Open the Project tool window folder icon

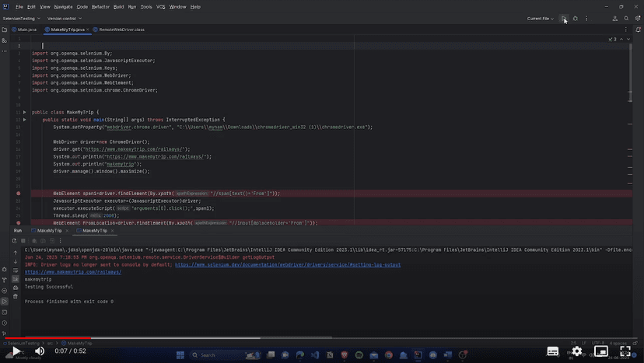tap(5, 30)
